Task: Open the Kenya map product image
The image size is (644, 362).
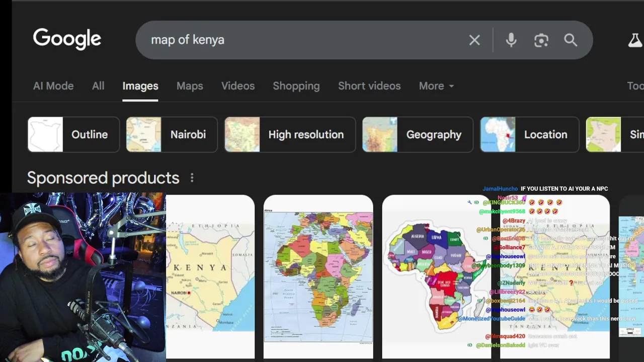Action: [x=210, y=277]
